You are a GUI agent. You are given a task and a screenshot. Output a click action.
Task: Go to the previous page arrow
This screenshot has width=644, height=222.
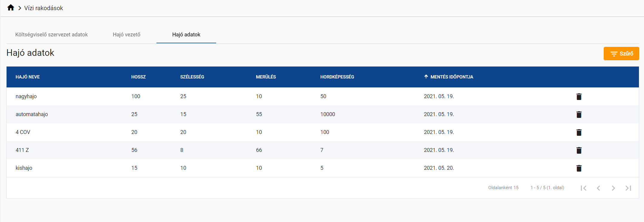598,188
